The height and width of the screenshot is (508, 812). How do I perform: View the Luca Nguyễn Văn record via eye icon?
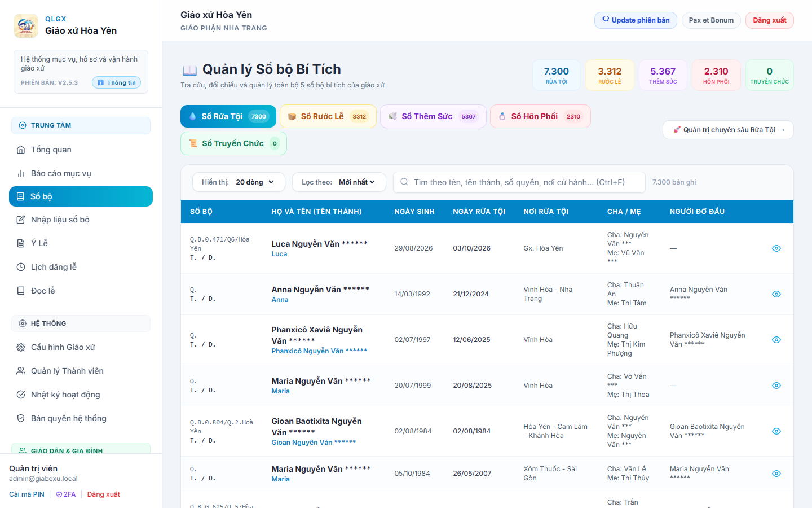pos(776,248)
